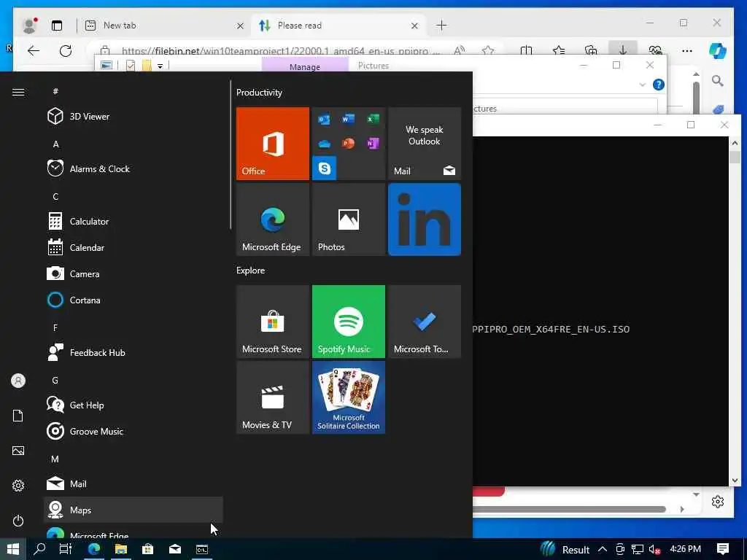
Task: Open Settings gear in Start sidebar
Action: 18,486
